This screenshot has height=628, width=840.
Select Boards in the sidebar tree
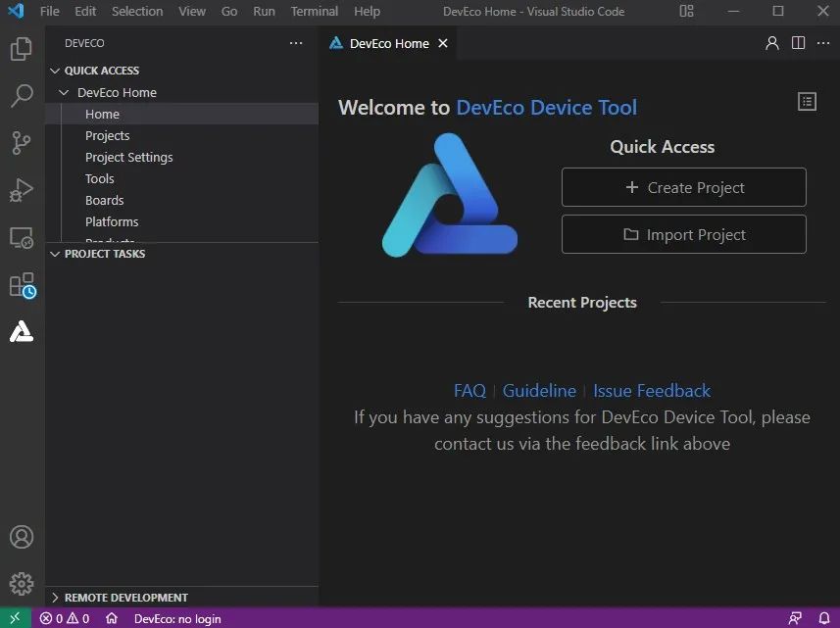pyautogui.click(x=181, y=200)
